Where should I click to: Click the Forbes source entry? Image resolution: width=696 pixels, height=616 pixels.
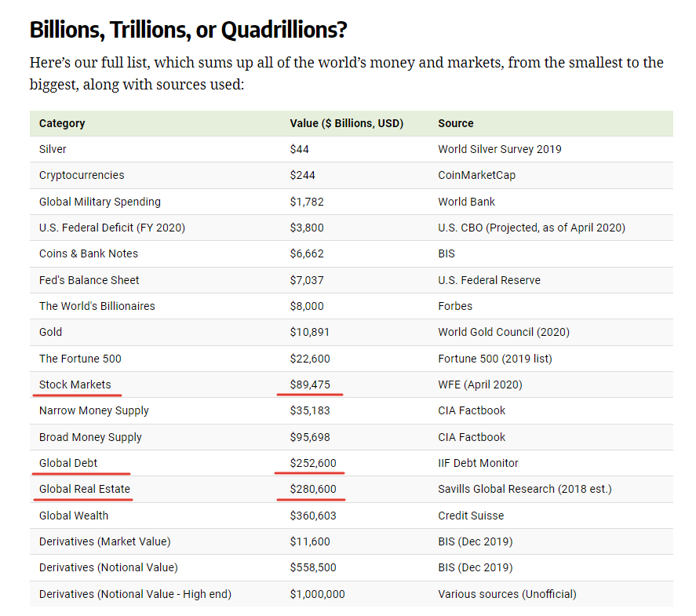click(x=455, y=306)
